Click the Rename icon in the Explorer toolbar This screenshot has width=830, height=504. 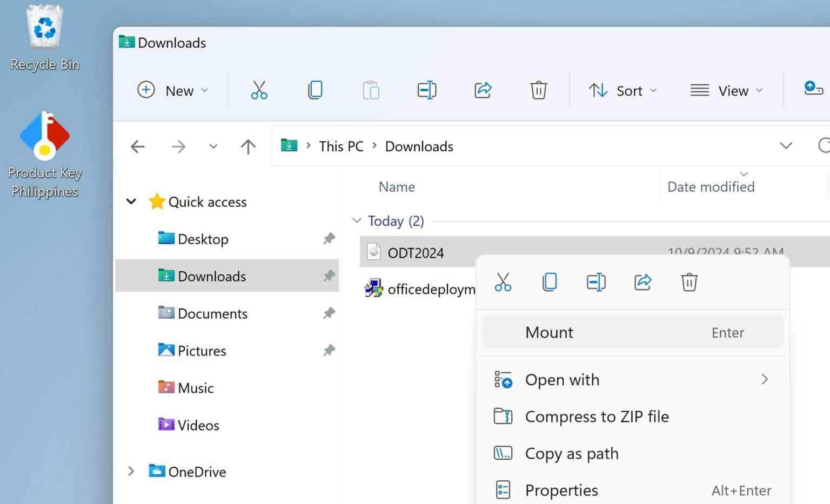427,90
